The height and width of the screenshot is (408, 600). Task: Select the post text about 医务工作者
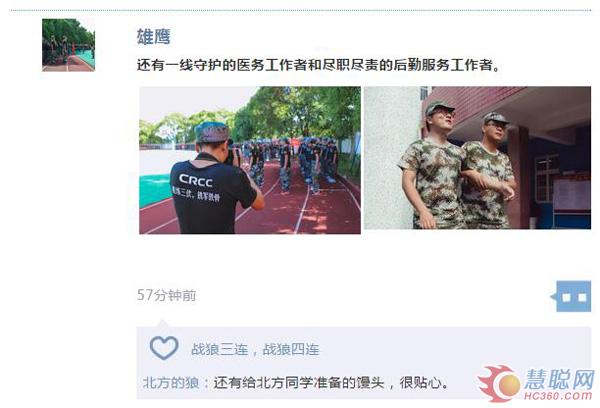tap(318, 65)
